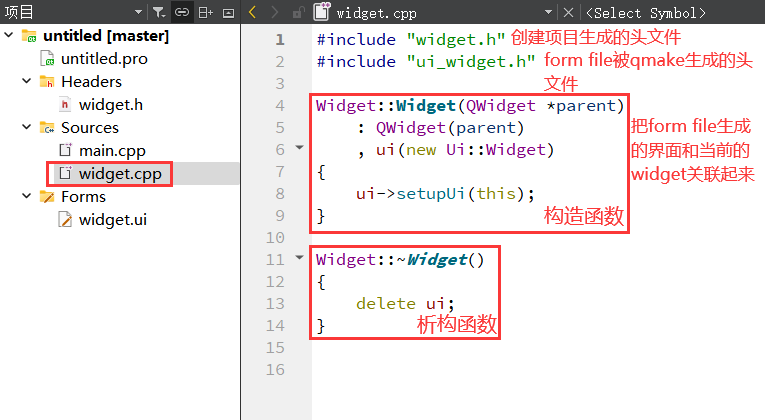Select widget.cpp in project tree
Screen dimensions: 765x420
click(x=120, y=174)
